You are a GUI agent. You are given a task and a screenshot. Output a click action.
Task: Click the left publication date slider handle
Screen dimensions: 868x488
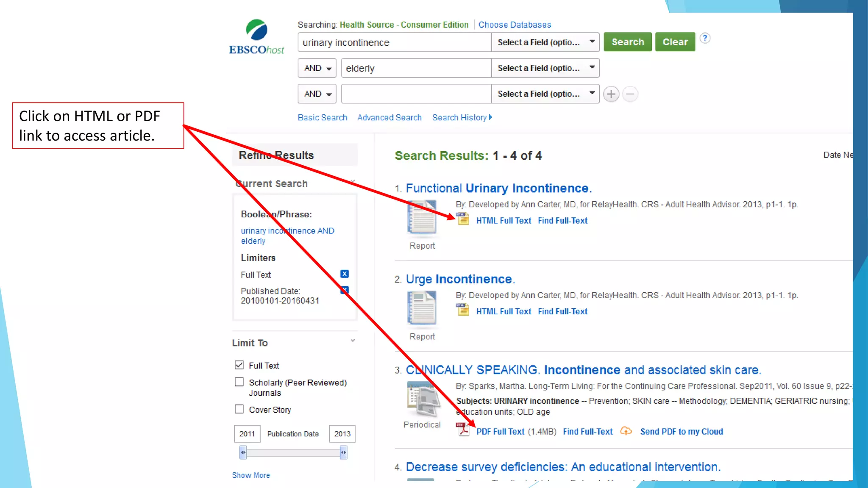[243, 452]
